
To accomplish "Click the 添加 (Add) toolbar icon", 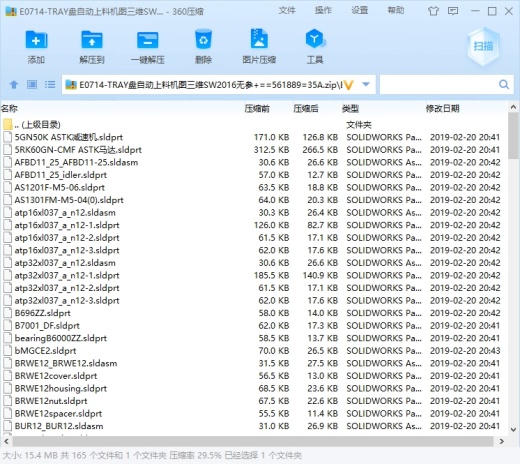I will (36, 40).
